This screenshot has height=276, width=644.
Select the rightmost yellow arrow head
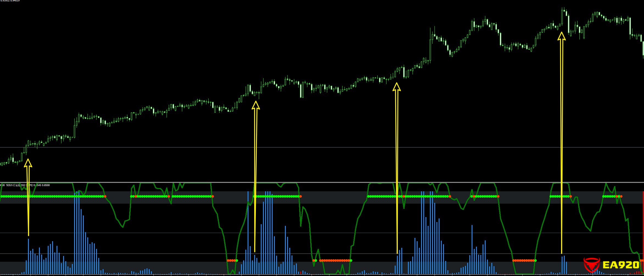pyautogui.click(x=561, y=36)
